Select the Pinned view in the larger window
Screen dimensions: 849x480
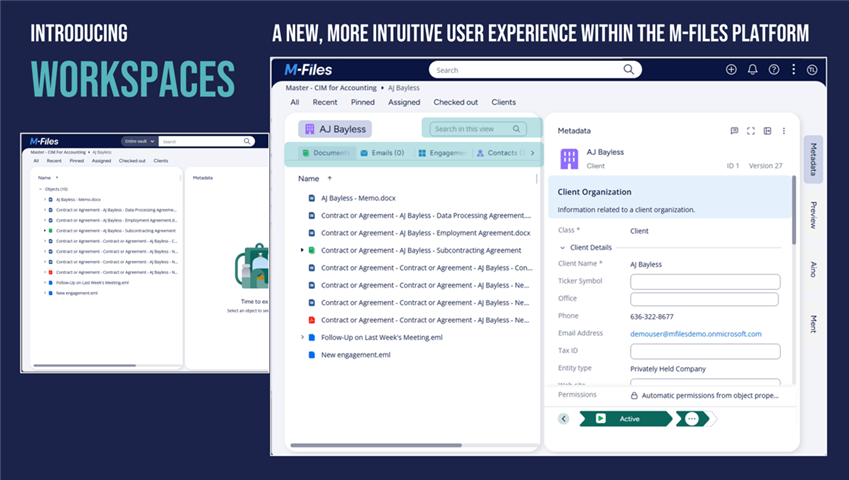pyautogui.click(x=363, y=102)
